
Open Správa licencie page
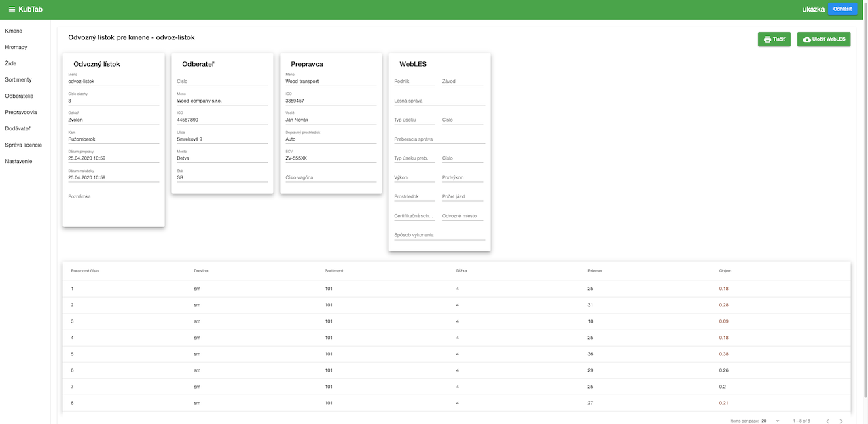[24, 145]
